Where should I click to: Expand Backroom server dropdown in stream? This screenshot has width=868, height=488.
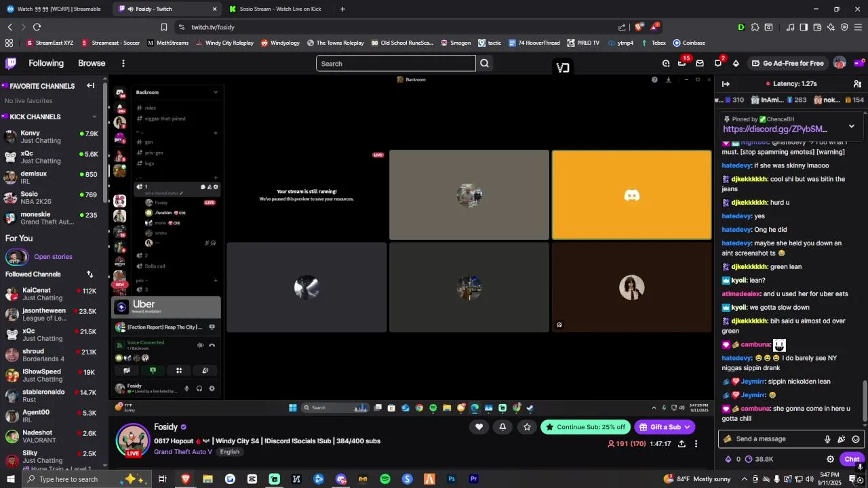(216, 92)
